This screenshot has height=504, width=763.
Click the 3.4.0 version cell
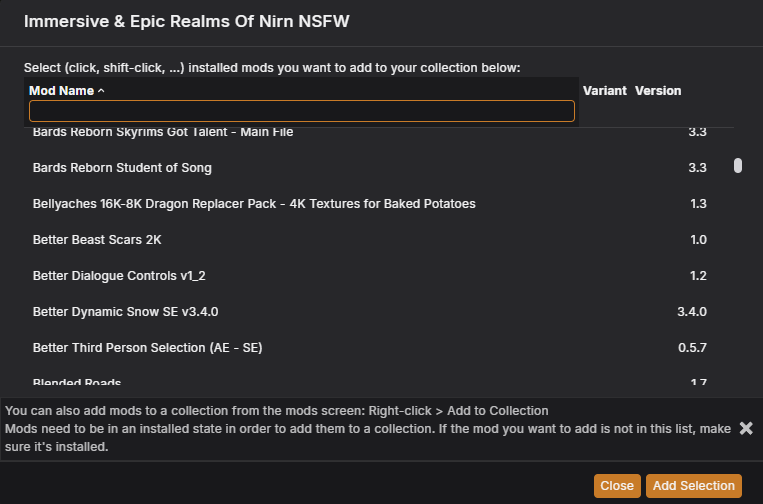coord(692,312)
